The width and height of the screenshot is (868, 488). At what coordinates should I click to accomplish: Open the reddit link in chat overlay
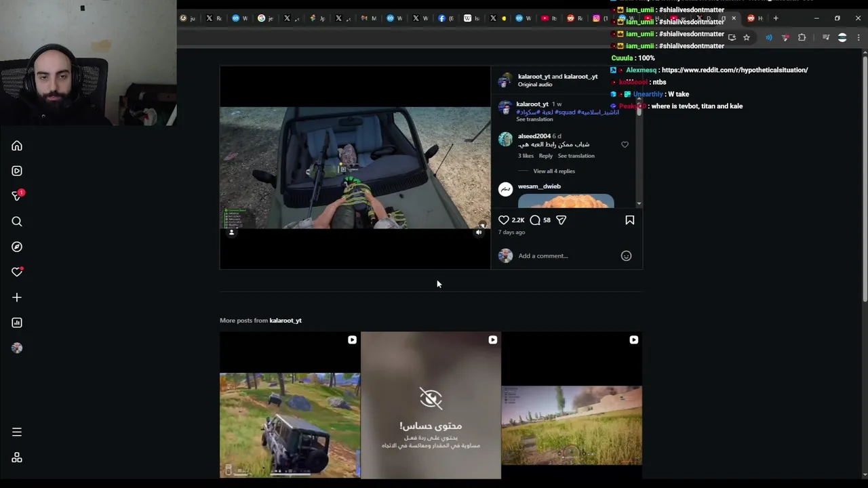[734, 70]
